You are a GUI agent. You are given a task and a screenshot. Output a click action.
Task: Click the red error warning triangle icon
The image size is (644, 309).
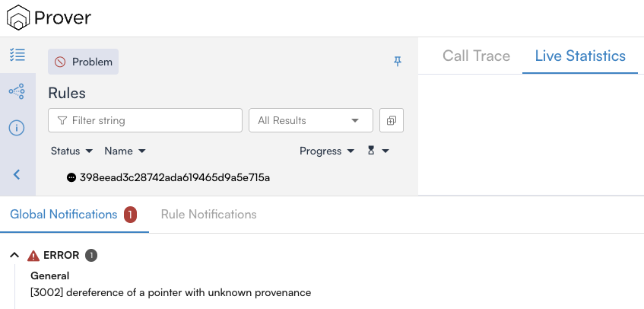pos(33,256)
